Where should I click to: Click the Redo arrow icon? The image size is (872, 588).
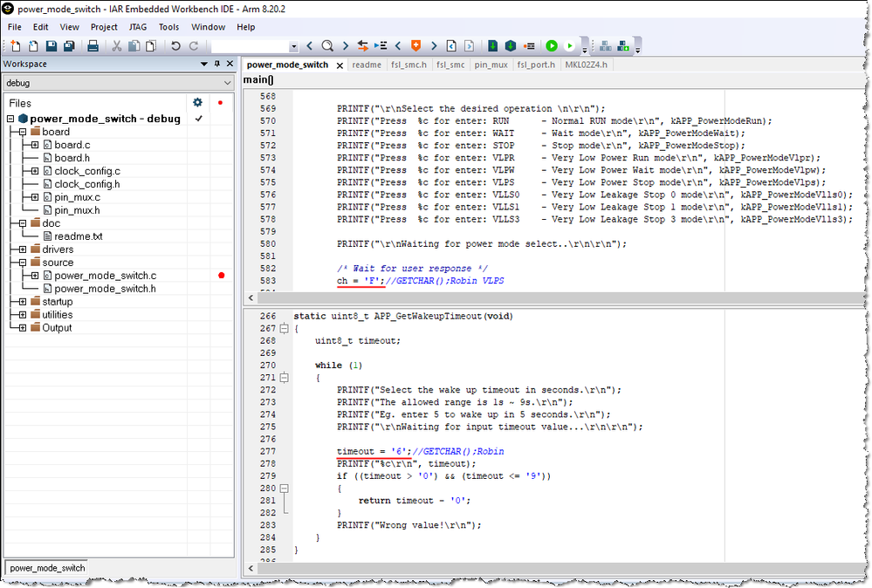(x=194, y=46)
